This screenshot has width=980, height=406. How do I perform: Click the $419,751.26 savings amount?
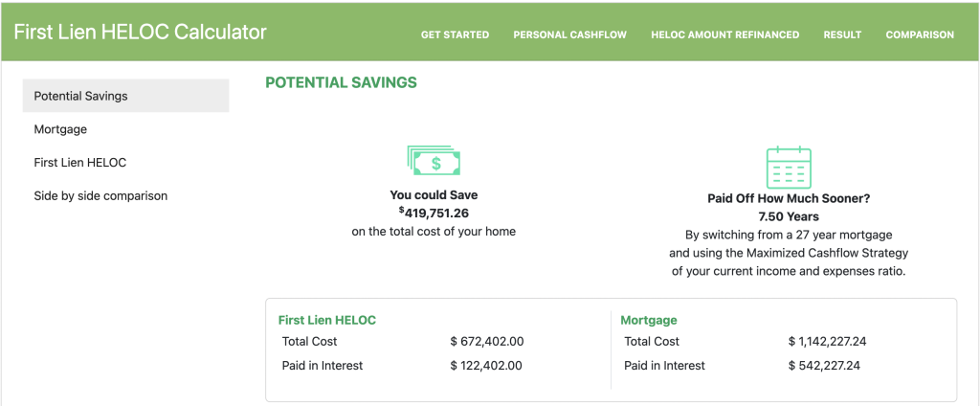(x=435, y=214)
